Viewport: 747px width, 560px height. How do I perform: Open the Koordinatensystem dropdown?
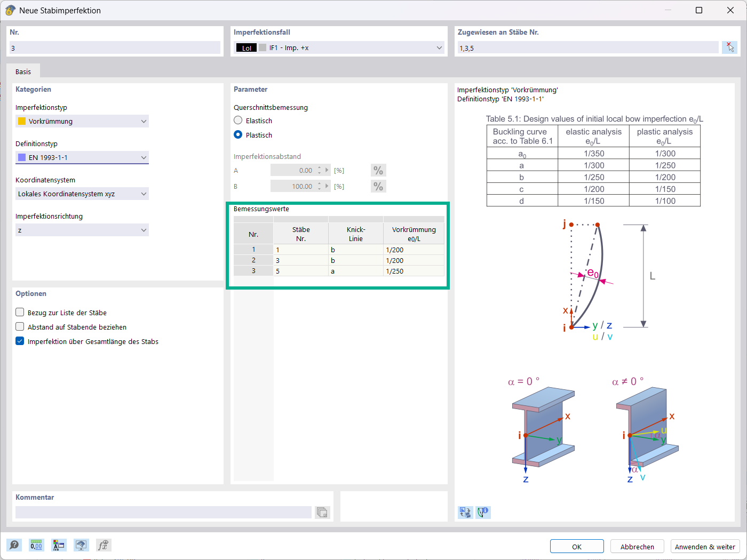point(82,194)
